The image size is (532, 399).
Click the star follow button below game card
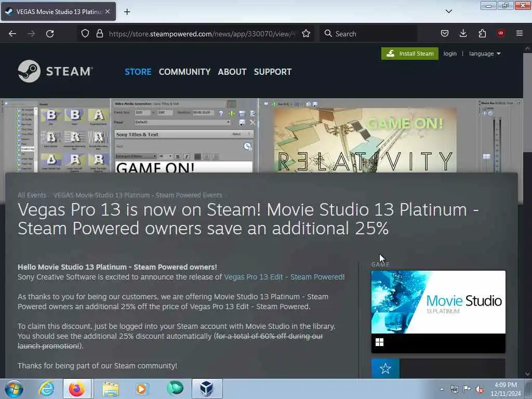[x=385, y=368]
